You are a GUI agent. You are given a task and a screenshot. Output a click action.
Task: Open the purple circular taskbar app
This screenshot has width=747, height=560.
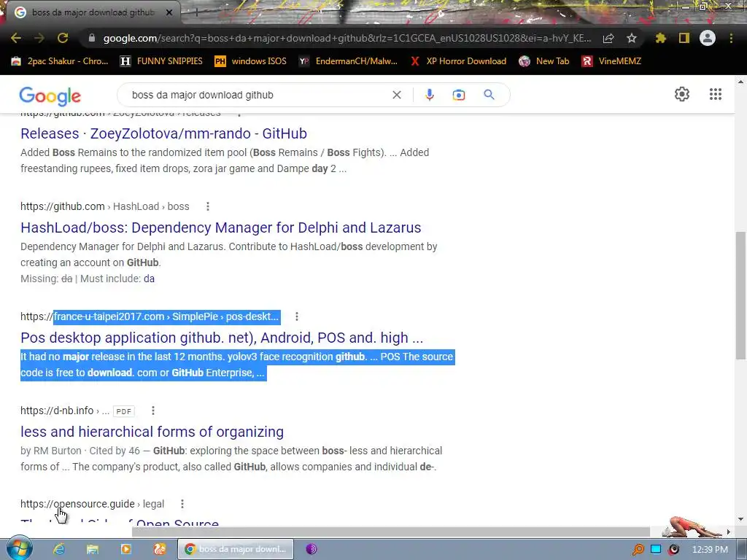click(311, 549)
